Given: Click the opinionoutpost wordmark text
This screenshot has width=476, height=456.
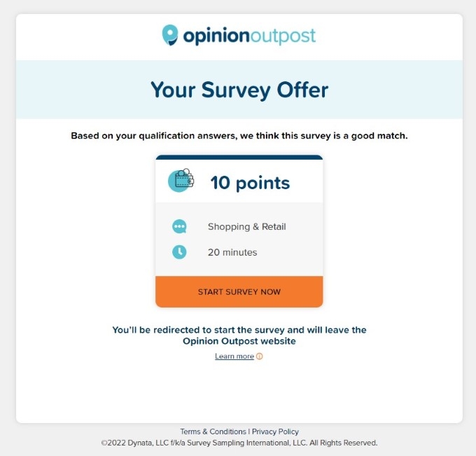Looking at the screenshot, I should tap(249, 36).
